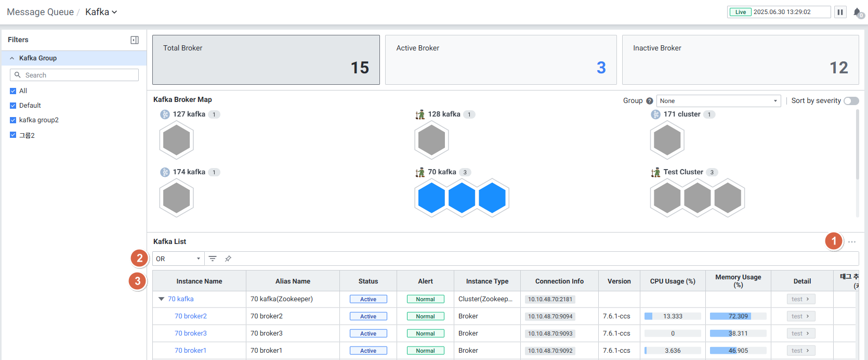Collapse the Filters side panel
Viewport: 868px width, 360px height.
(x=135, y=40)
